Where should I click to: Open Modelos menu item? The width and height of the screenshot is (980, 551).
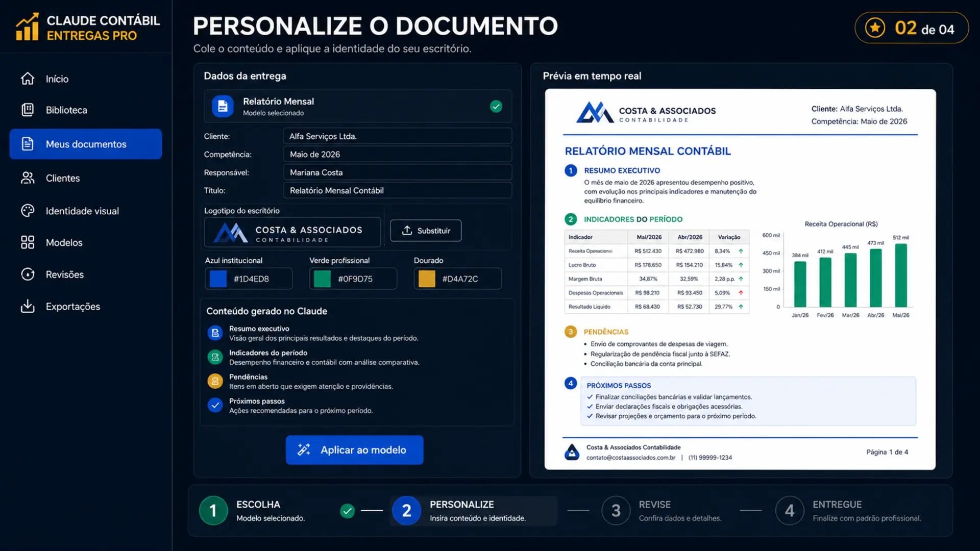pyautogui.click(x=86, y=242)
